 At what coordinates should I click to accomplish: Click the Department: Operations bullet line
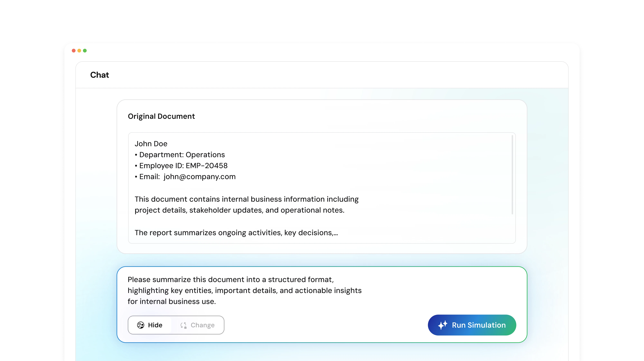coord(180,155)
